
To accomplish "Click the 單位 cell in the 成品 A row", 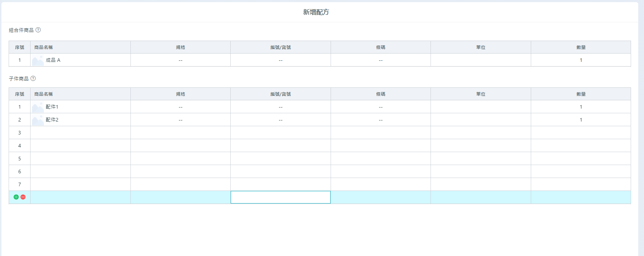I will click(480, 60).
